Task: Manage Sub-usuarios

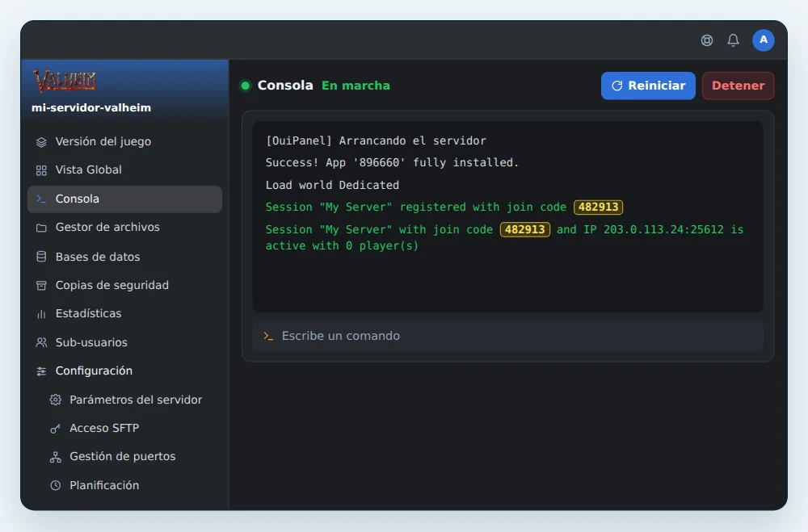Action: coord(124,342)
